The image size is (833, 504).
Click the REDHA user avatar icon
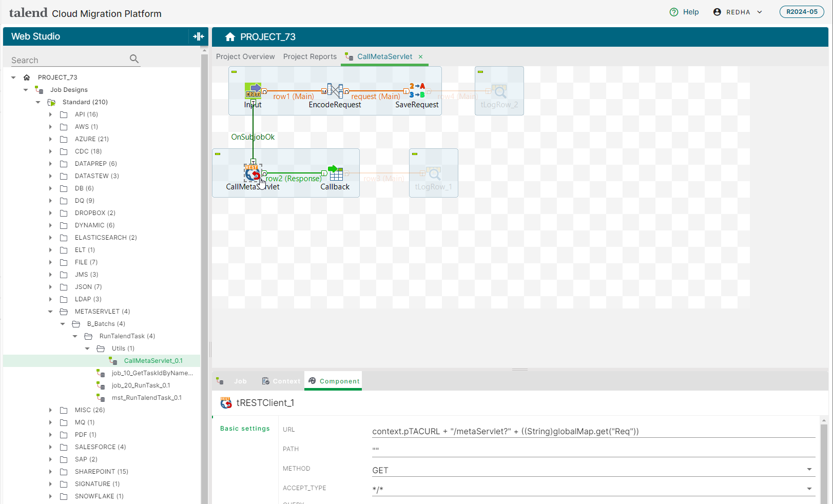coord(717,12)
